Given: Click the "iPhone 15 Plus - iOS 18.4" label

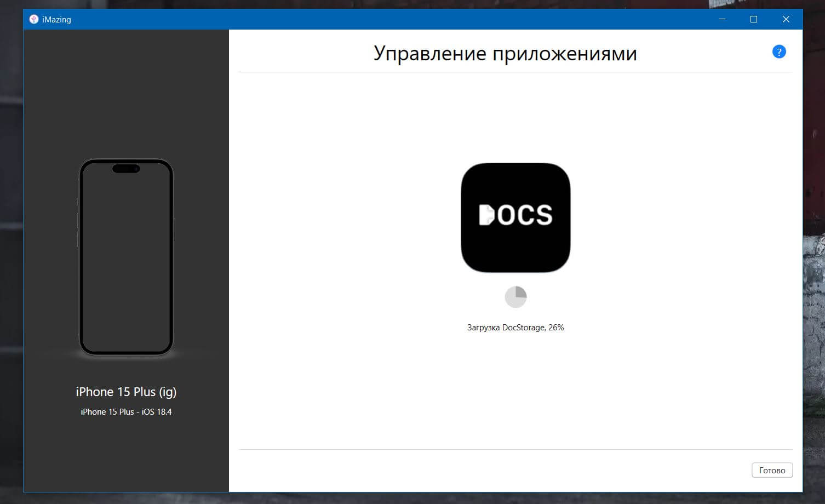Looking at the screenshot, I should pos(126,412).
